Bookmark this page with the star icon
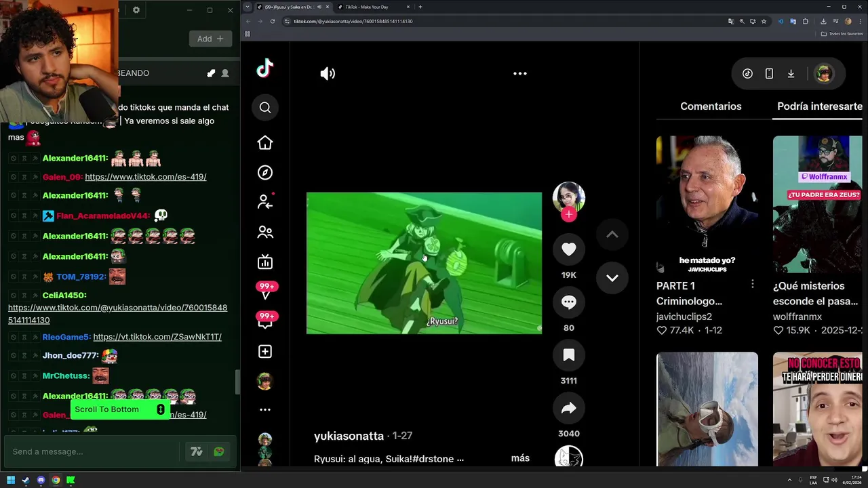868x488 pixels. (764, 21)
